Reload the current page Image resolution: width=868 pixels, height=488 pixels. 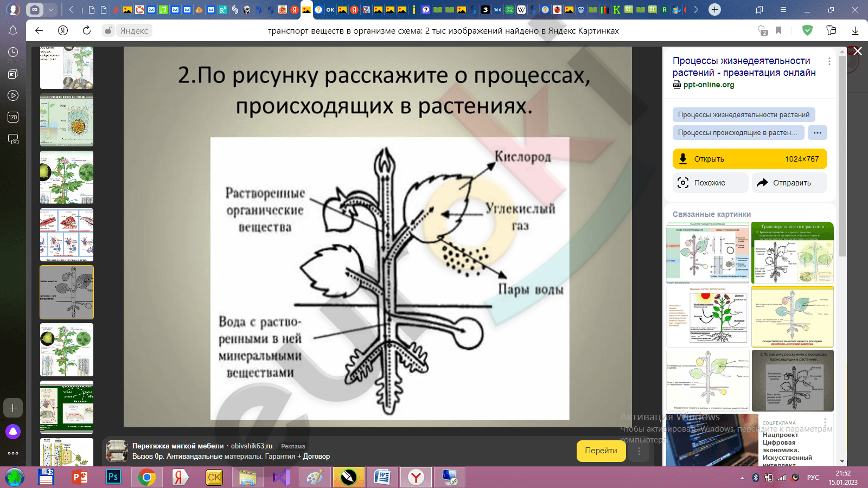(87, 30)
